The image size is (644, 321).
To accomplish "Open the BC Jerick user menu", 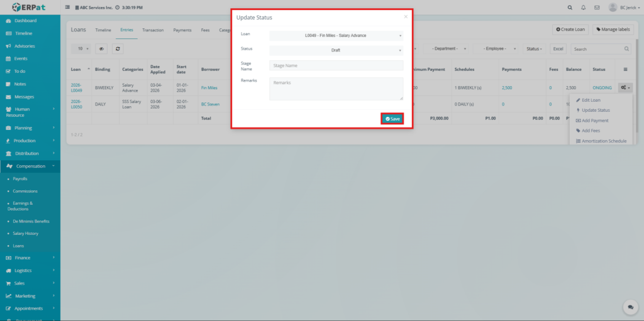I will coord(624,8).
